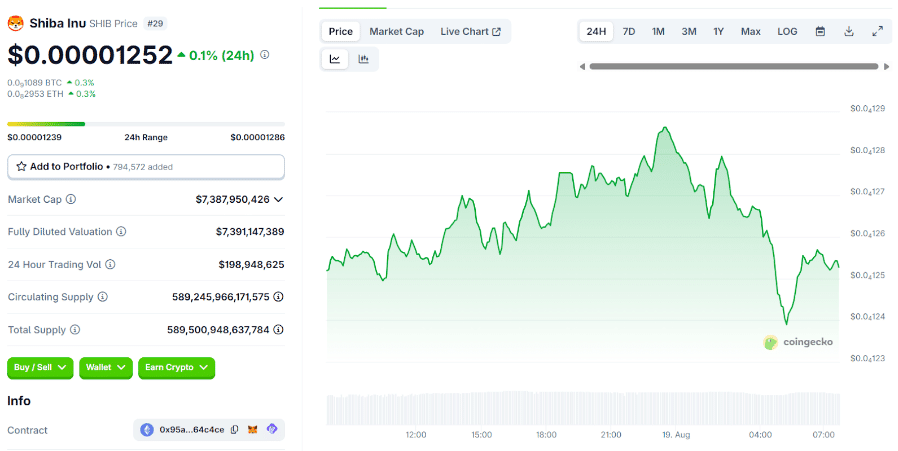Open info tooltip next to 24h price change
The width and height of the screenshot is (898, 451).
point(265,55)
